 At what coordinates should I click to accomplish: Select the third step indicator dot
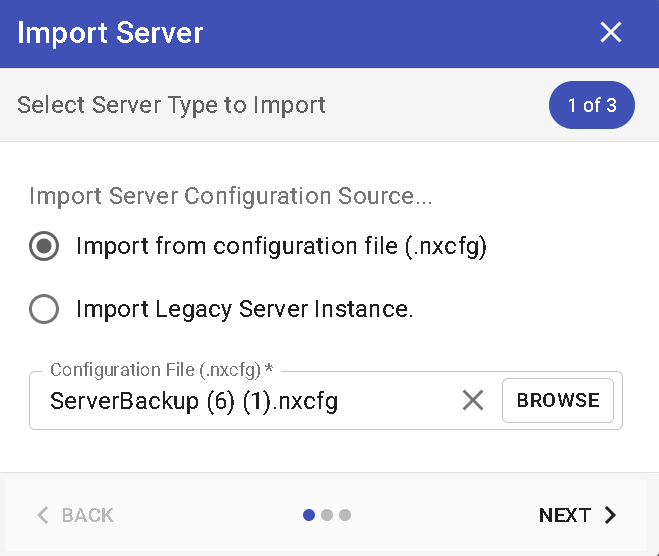pyautogui.click(x=345, y=516)
